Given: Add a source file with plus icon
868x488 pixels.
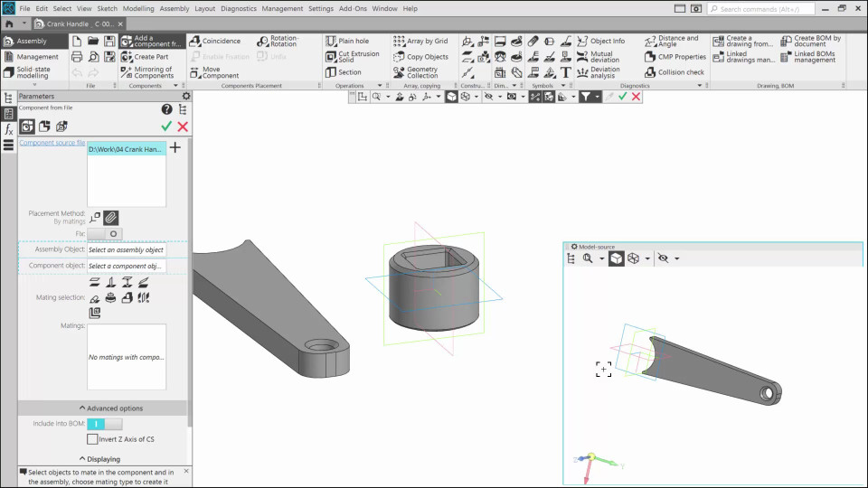Looking at the screenshot, I should coord(175,147).
